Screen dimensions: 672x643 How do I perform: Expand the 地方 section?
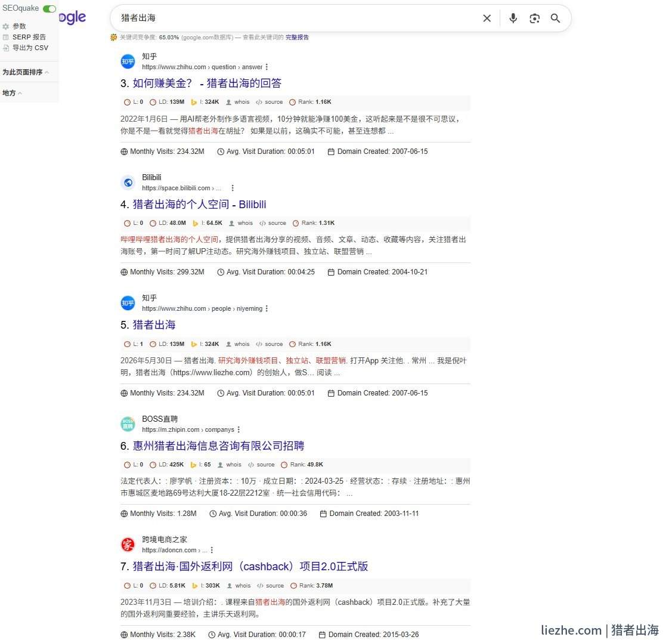(12, 92)
